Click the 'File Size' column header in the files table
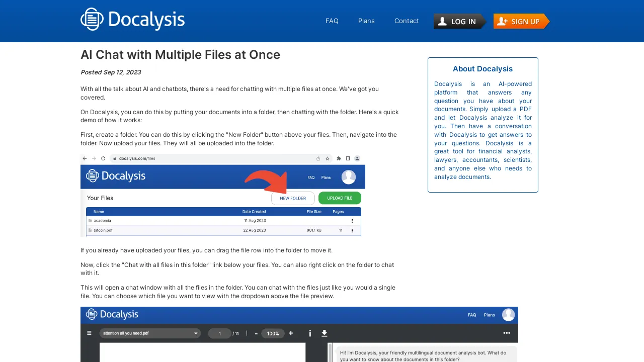Image resolution: width=644 pixels, height=362 pixels. (314, 212)
